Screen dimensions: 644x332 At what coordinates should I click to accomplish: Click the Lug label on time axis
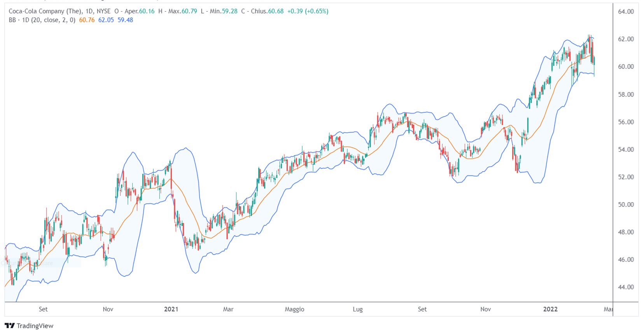358,309
